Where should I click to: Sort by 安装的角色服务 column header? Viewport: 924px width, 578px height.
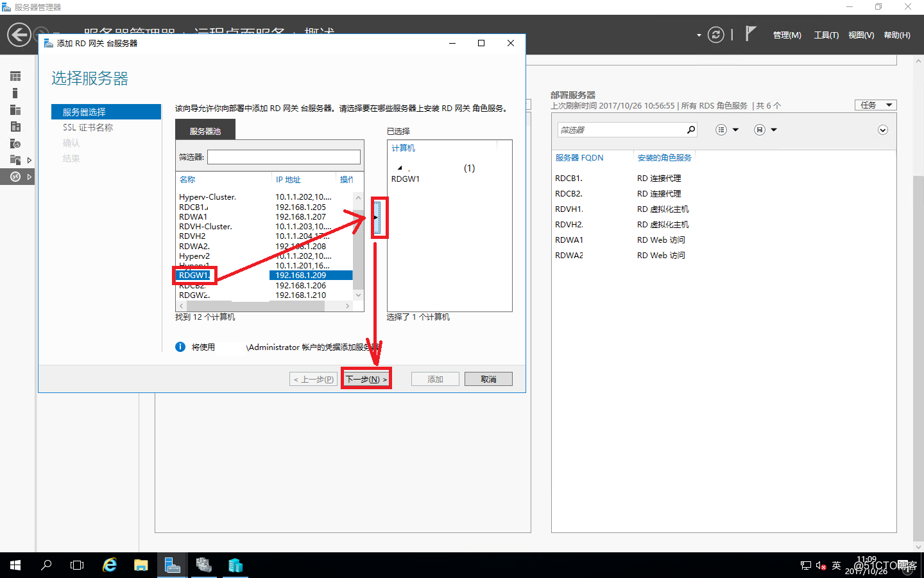(x=665, y=157)
